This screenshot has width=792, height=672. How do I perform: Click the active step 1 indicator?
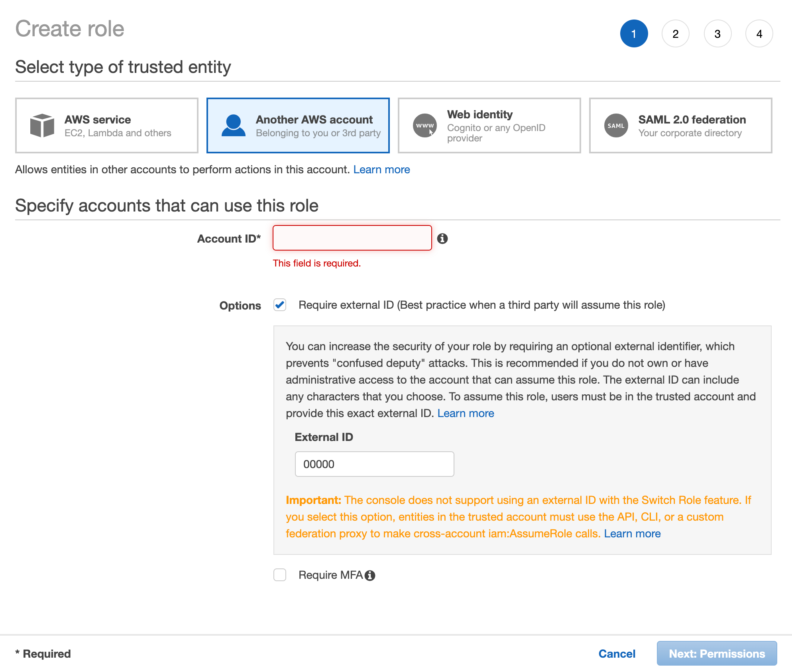click(634, 34)
